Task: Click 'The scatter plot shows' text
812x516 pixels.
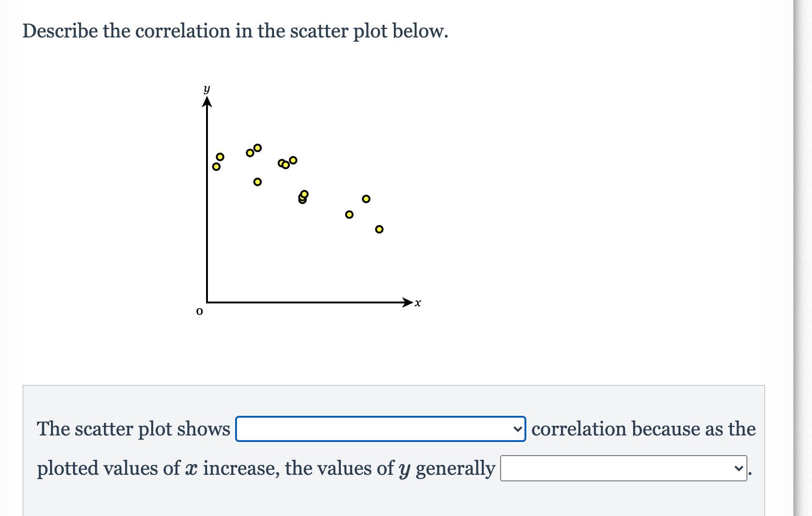Action: pos(133,429)
